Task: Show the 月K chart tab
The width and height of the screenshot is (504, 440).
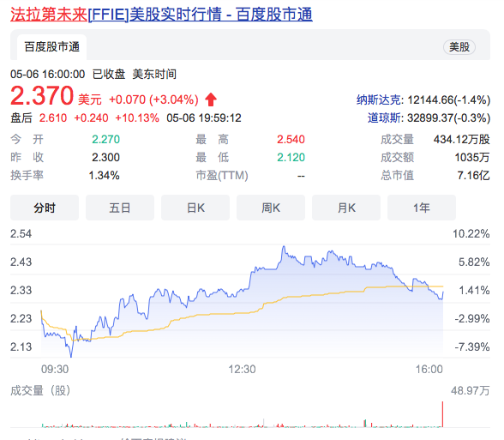Action: coord(346,208)
